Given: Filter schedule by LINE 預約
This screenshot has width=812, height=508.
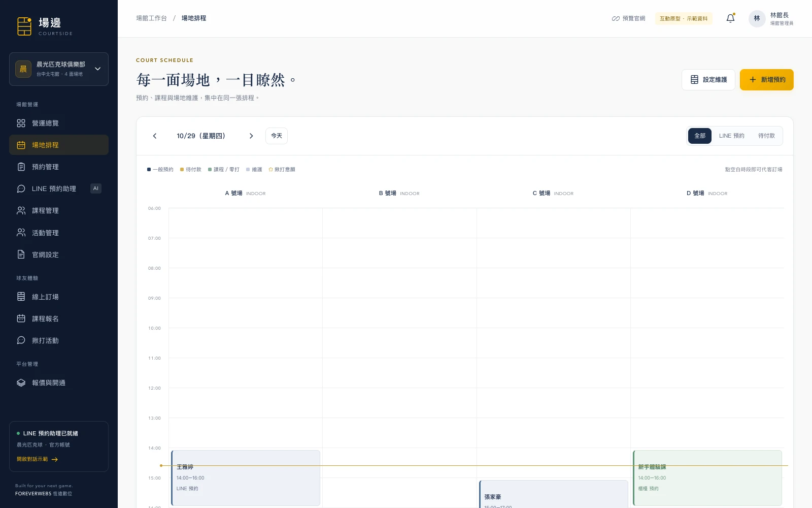Looking at the screenshot, I should (x=731, y=136).
